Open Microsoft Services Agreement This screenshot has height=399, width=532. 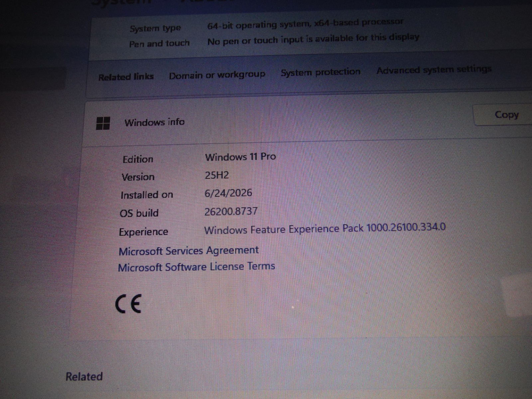189,251
